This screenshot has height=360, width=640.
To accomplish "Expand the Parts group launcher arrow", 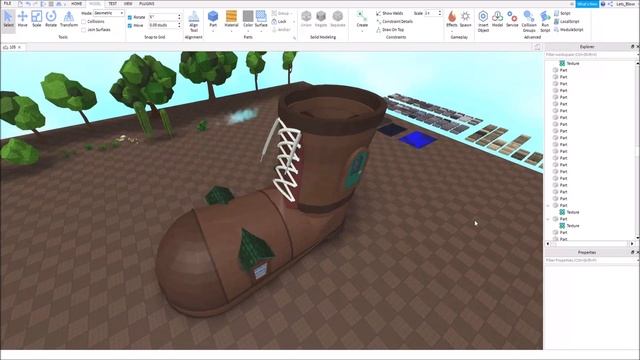I will 294,38.
